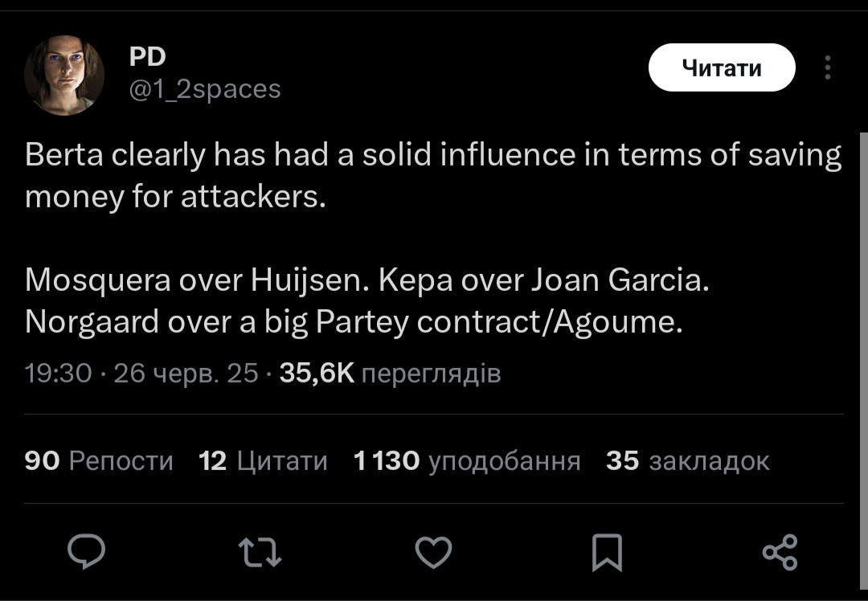The width and height of the screenshot is (868, 601).
Task: Open the PD profile avatar picture
Action: (63, 76)
